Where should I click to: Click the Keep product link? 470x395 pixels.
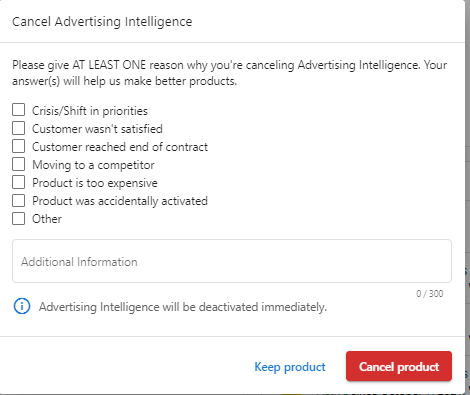290,367
